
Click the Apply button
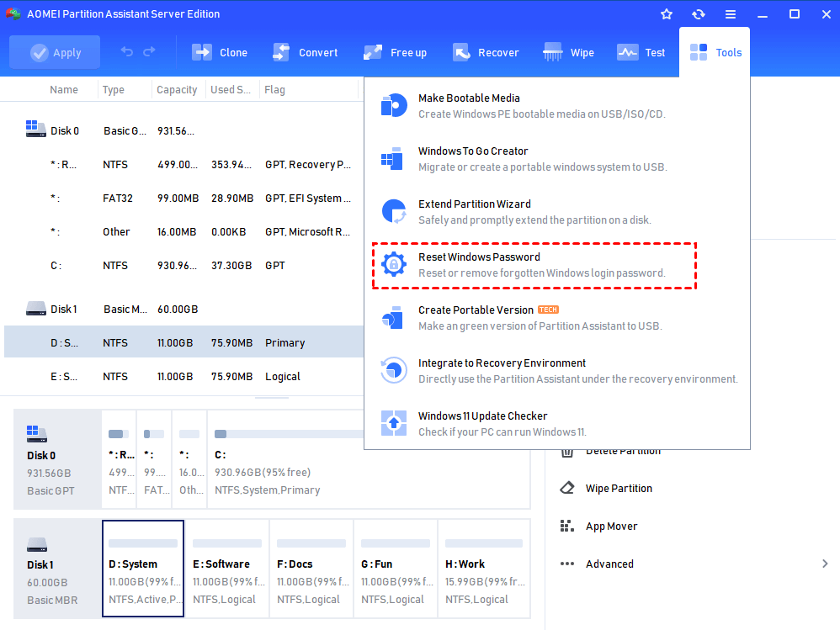55,52
